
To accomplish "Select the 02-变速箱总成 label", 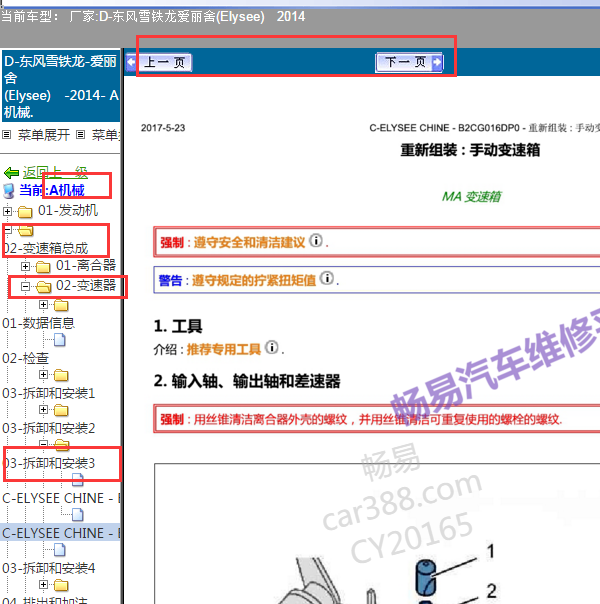I will (x=45, y=248).
